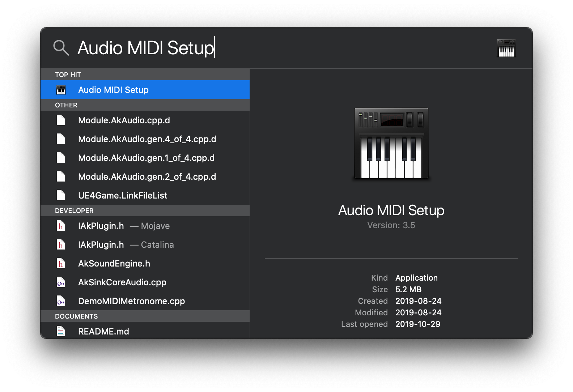Select IAkPlugin.h from Catalina
Viewport: 573px width, 392px height.
(145, 244)
